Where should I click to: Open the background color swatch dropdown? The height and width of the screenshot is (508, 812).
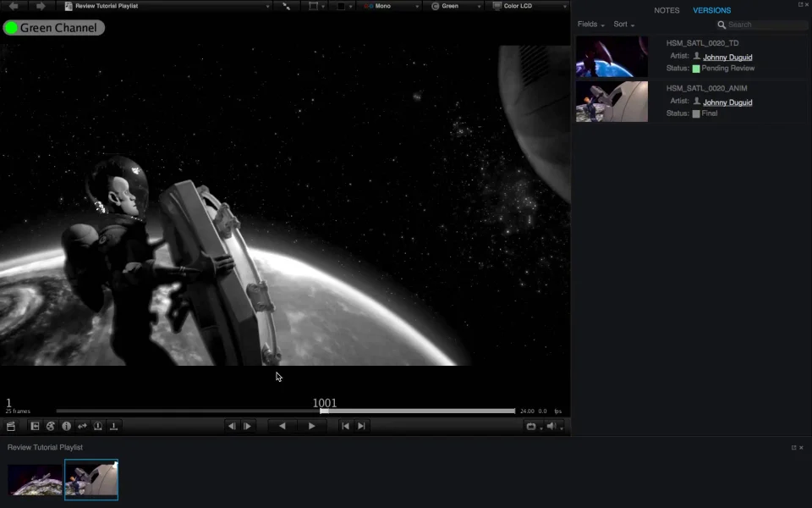[345, 6]
